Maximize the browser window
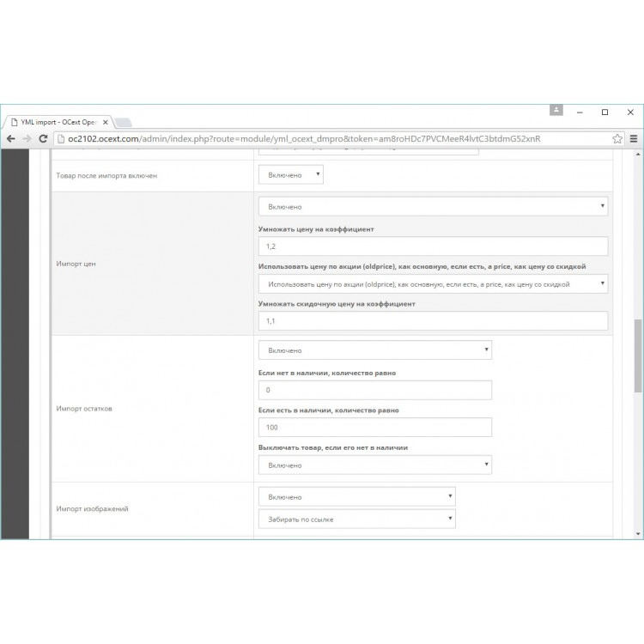644x644 pixels. [605, 112]
